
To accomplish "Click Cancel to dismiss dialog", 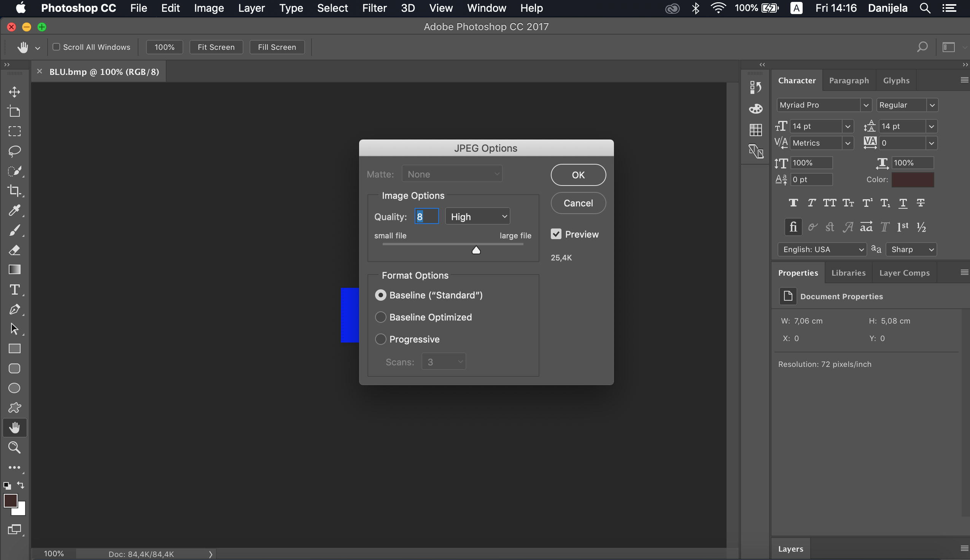I will click(x=578, y=203).
